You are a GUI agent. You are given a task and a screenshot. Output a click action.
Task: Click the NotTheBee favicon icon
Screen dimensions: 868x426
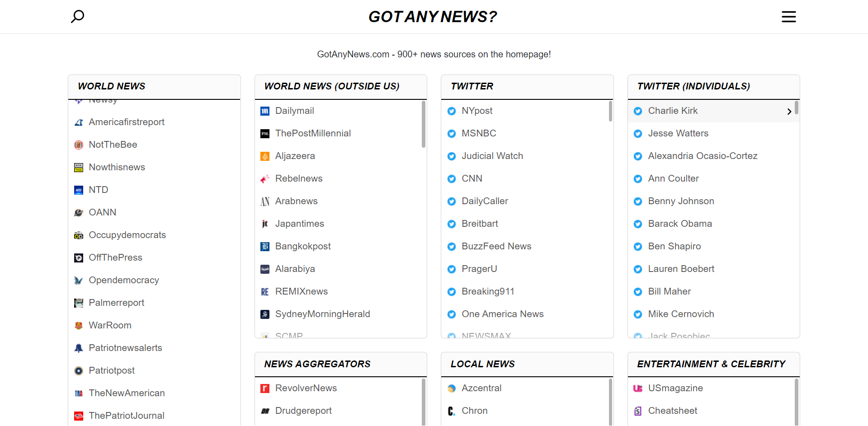pyautogui.click(x=79, y=145)
